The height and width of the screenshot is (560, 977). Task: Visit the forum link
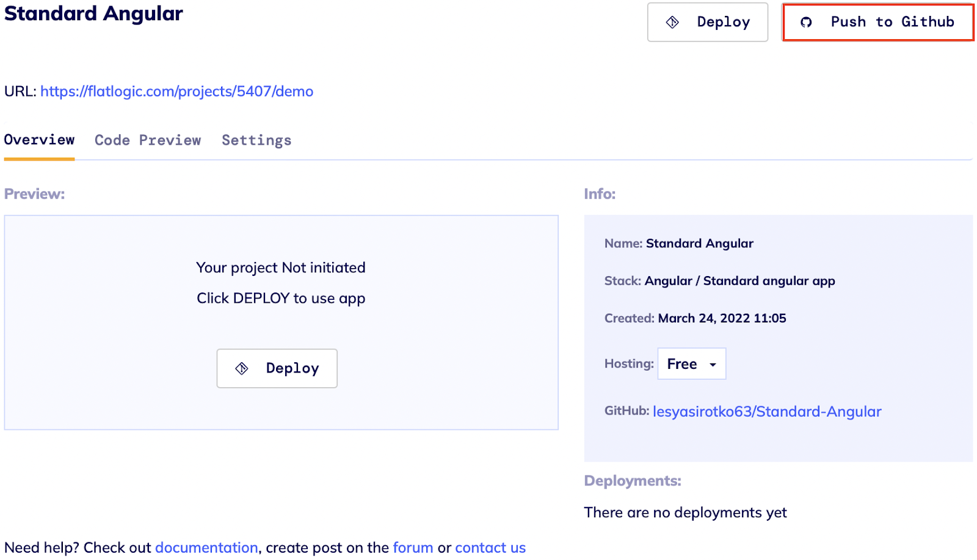coord(413,548)
